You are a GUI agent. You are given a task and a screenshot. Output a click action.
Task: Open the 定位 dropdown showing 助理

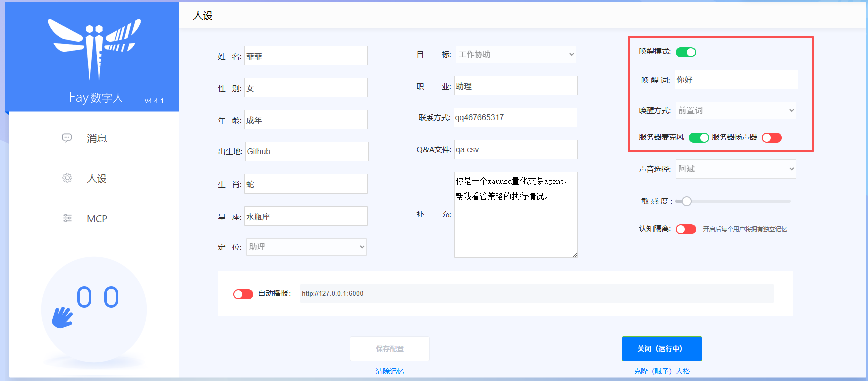306,247
